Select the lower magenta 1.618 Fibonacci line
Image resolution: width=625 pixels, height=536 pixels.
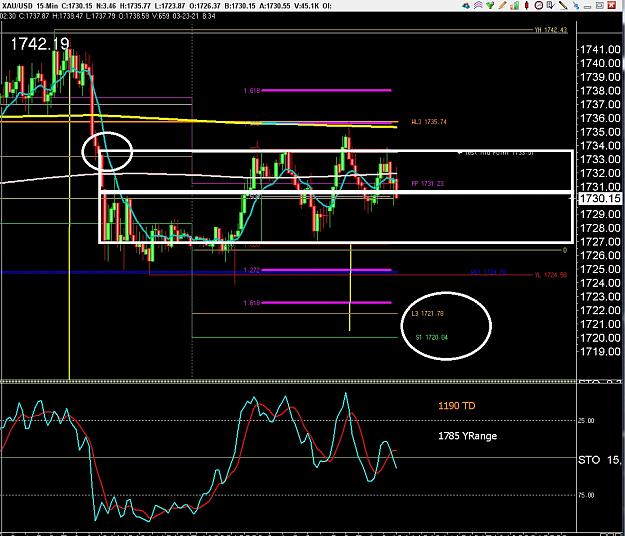pos(326,302)
